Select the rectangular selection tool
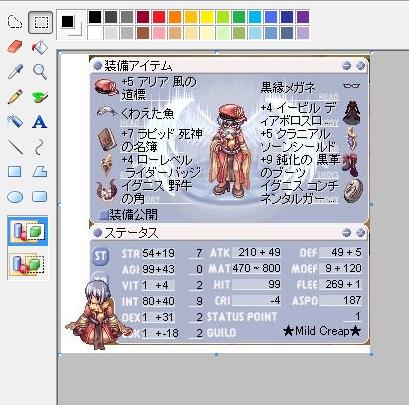 pos(40,22)
